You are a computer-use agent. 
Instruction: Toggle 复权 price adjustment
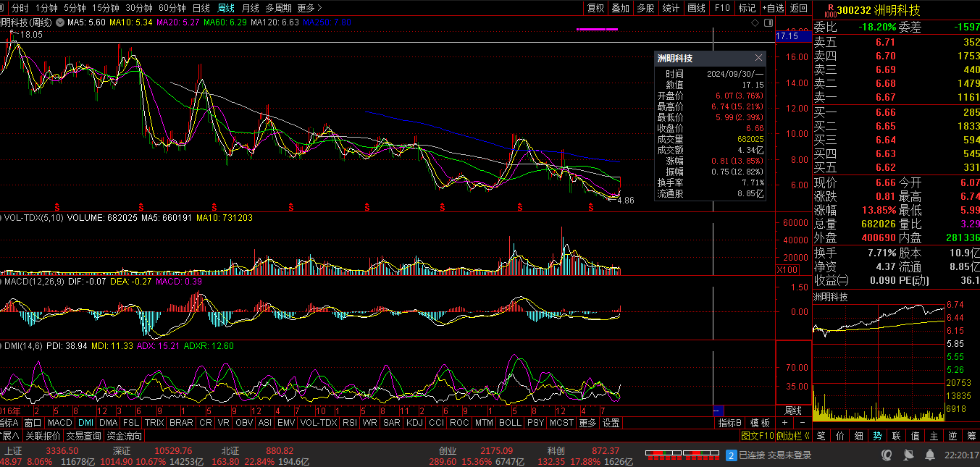(x=595, y=8)
